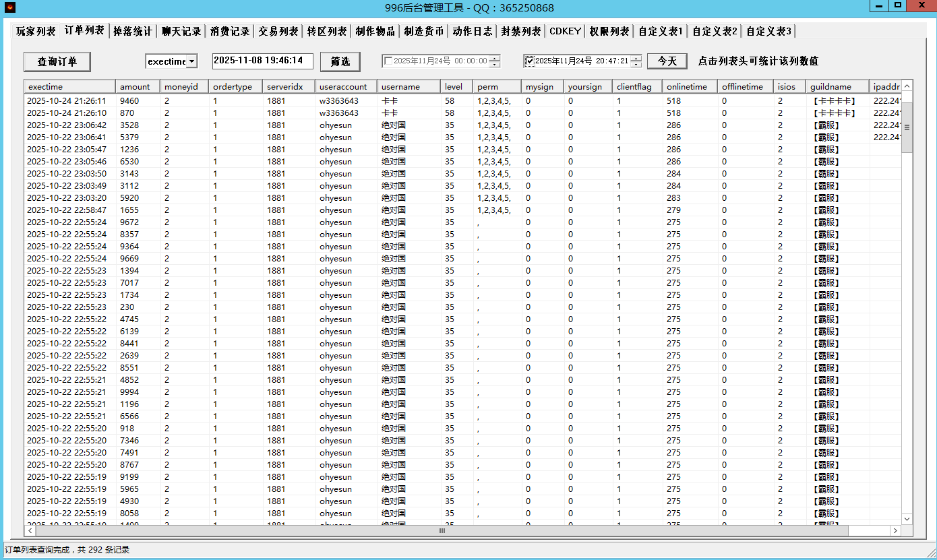
Task: Click the up arrow of the end date spinner
Action: click(x=636, y=58)
